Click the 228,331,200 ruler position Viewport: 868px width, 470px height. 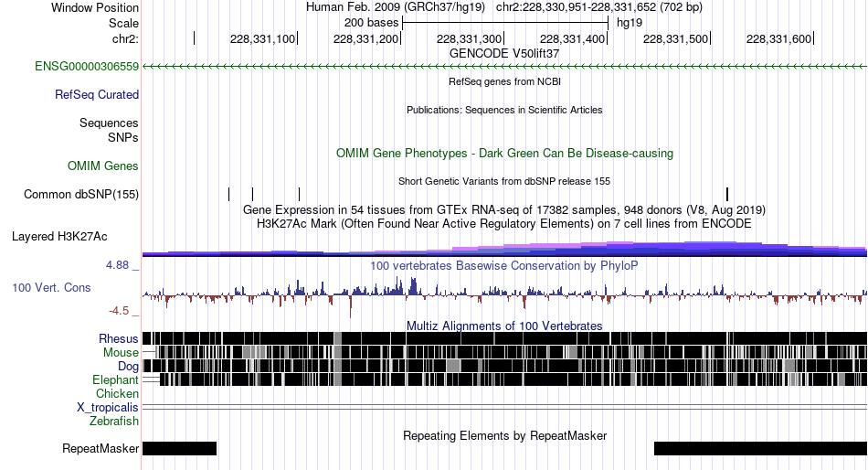point(365,38)
